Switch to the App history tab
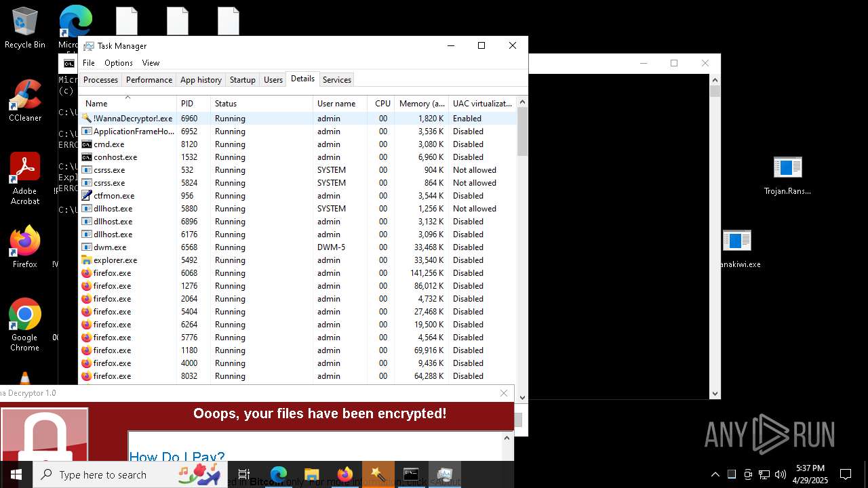 (201, 80)
